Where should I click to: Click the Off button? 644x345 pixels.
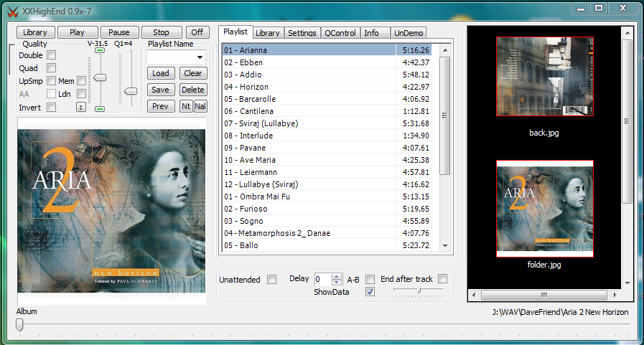click(197, 32)
